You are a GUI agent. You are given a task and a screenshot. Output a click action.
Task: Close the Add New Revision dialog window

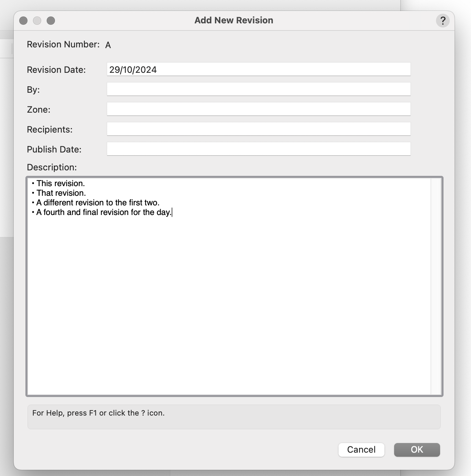click(x=23, y=21)
